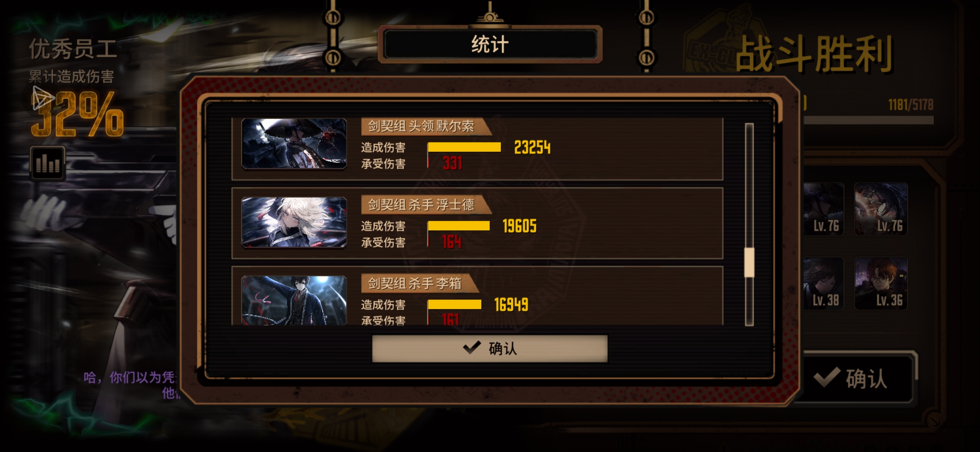
Task: Click the 剑契组 杀手 浮士德 name label
Action: 421,205
